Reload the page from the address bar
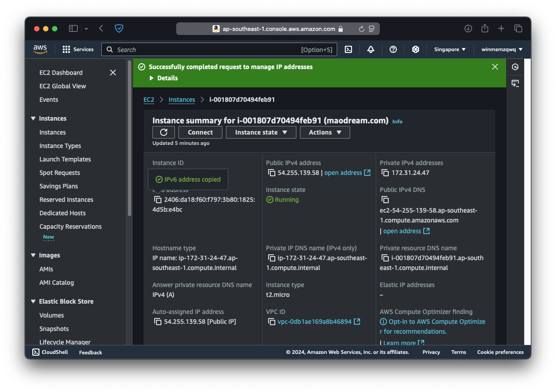 point(361,29)
